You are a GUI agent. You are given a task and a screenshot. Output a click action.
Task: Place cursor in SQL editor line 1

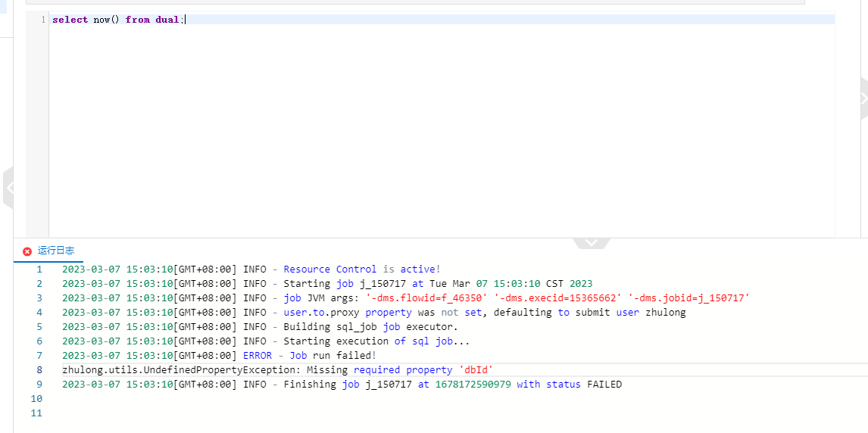coord(443,20)
